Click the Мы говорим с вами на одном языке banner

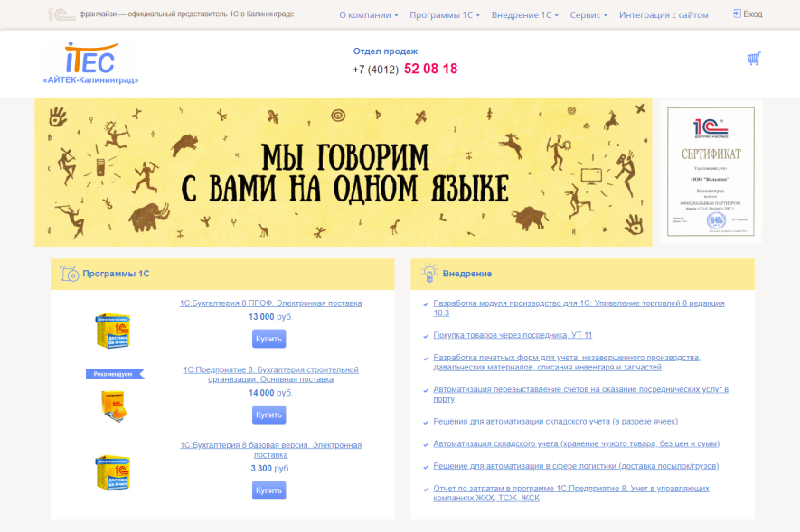tap(344, 173)
